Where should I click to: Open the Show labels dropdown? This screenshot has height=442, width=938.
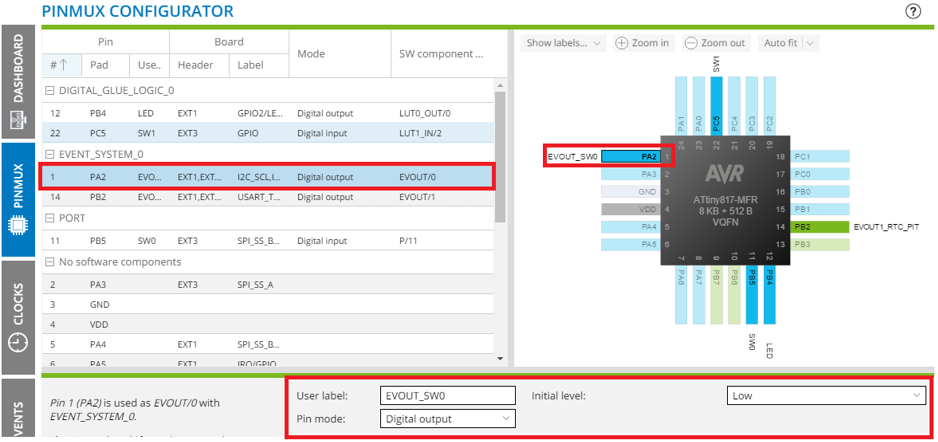[565, 43]
